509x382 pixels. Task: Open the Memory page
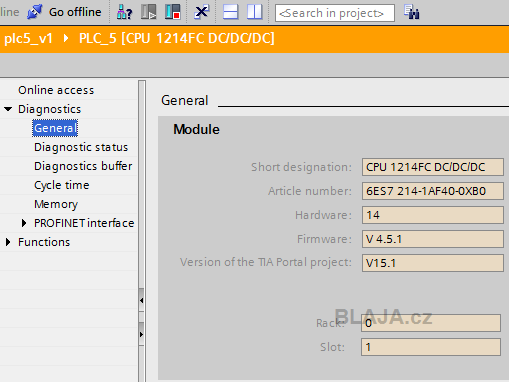coord(56,204)
